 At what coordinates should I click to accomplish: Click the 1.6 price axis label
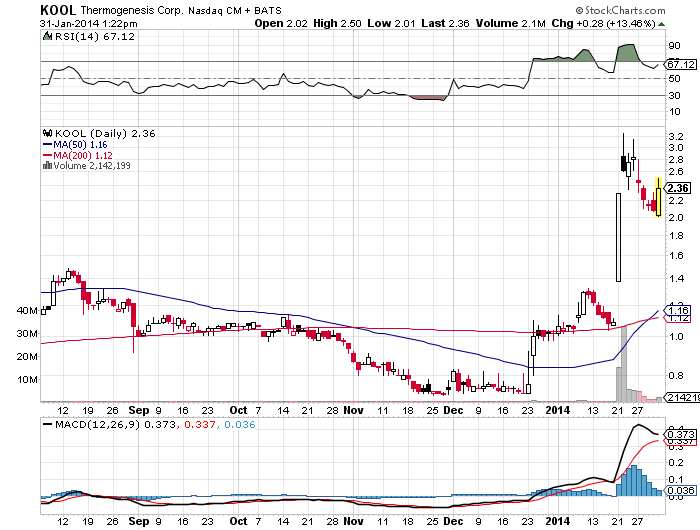676,255
